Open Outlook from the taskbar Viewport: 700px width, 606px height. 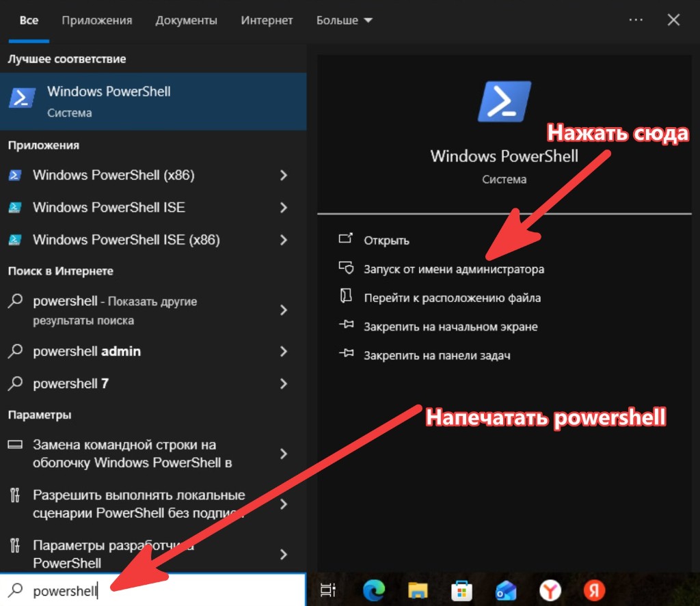click(506, 591)
